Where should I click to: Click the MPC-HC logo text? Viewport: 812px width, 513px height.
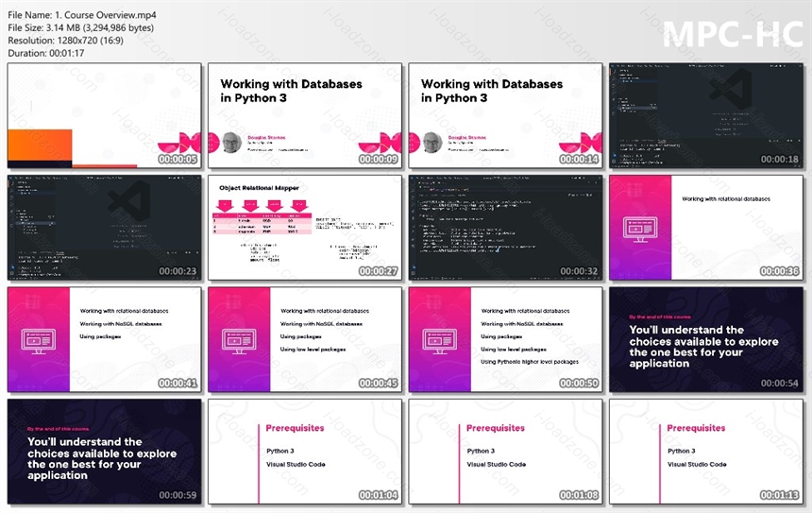(x=733, y=34)
